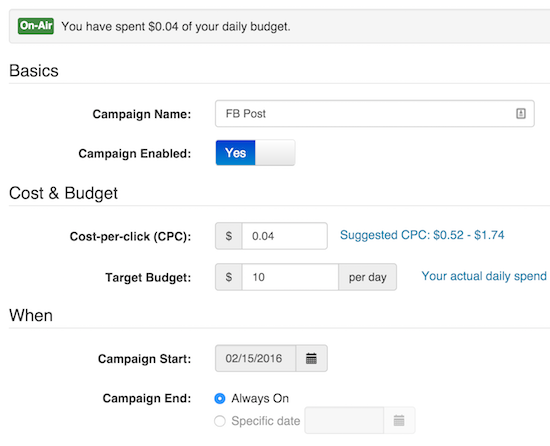Open the Specific date calendar icon
Screen dimensions: 550x446
pyautogui.click(x=399, y=420)
